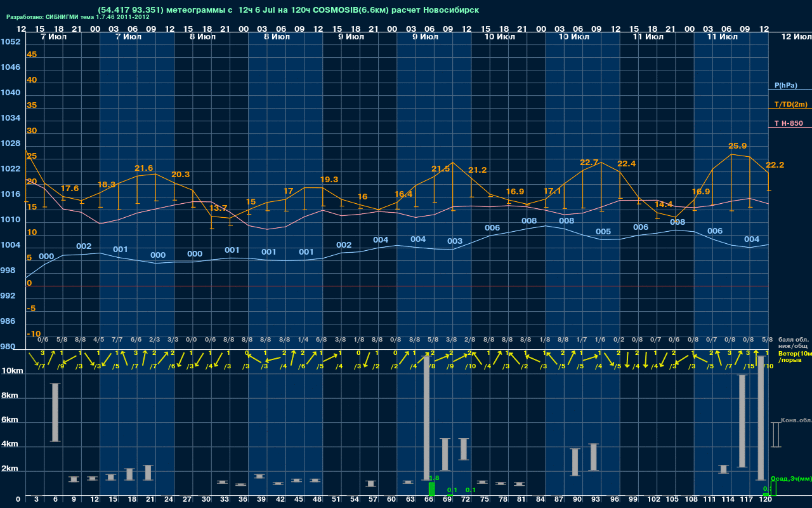Click the 22.7 temperature label

coord(589,163)
